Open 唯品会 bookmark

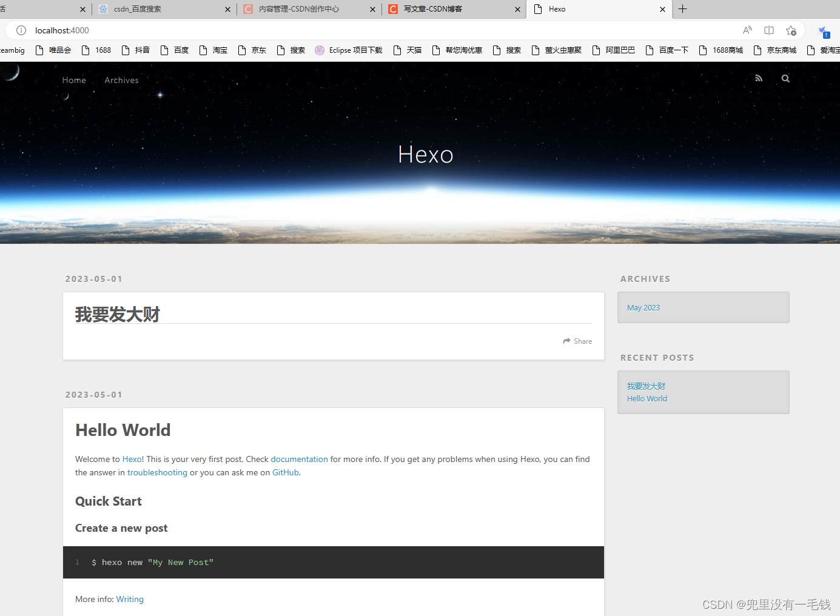click(x=53, y=50)
